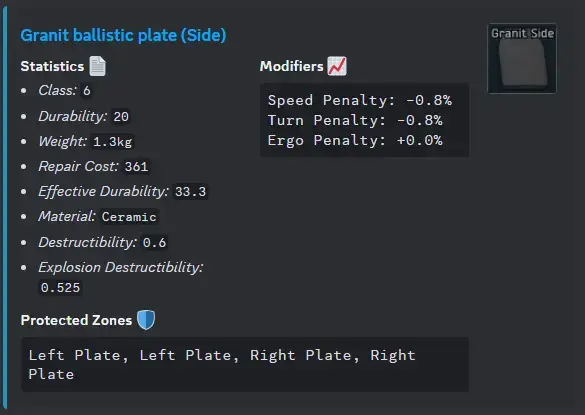Screen dimensions: 585x415
Task: Click the Protected Zones heading
Action: pos(76,320)
